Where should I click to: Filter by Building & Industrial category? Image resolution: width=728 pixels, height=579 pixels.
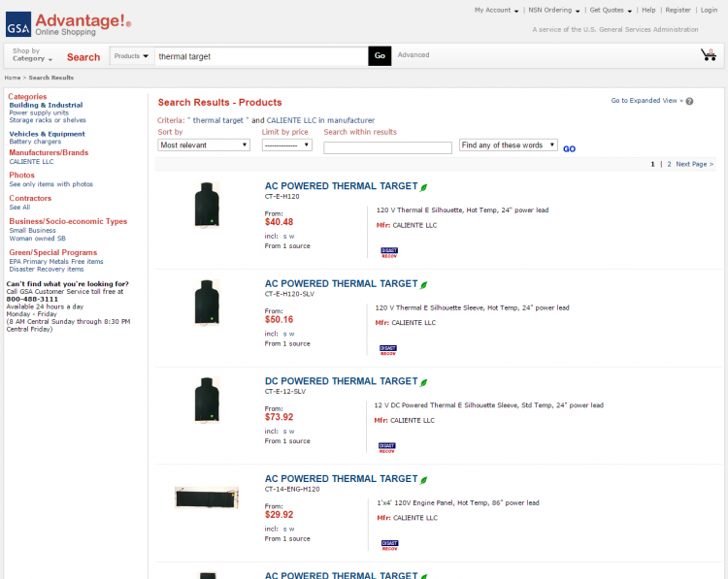[46, 106]
